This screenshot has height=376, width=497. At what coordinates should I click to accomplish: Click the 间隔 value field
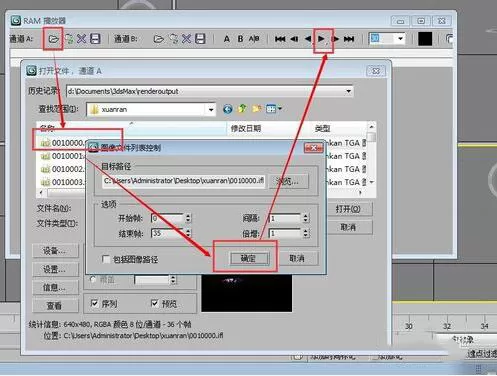coord(285,218)
